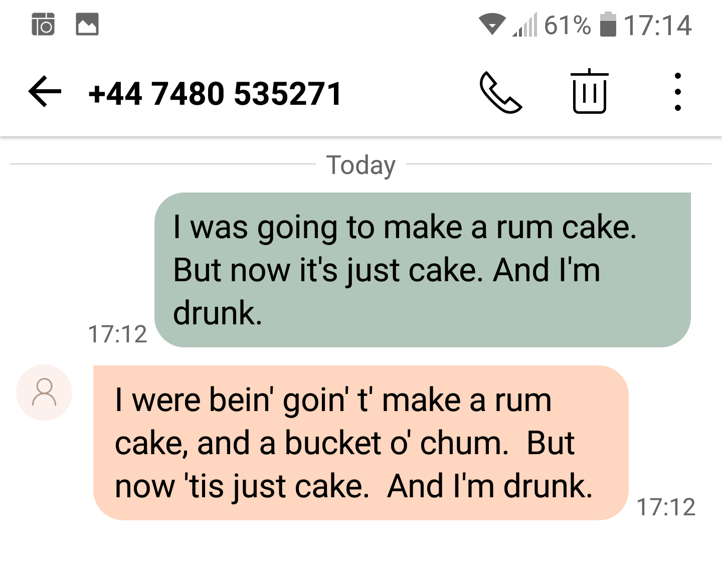Tap the image notification icon in status bar

coord(87,25)
